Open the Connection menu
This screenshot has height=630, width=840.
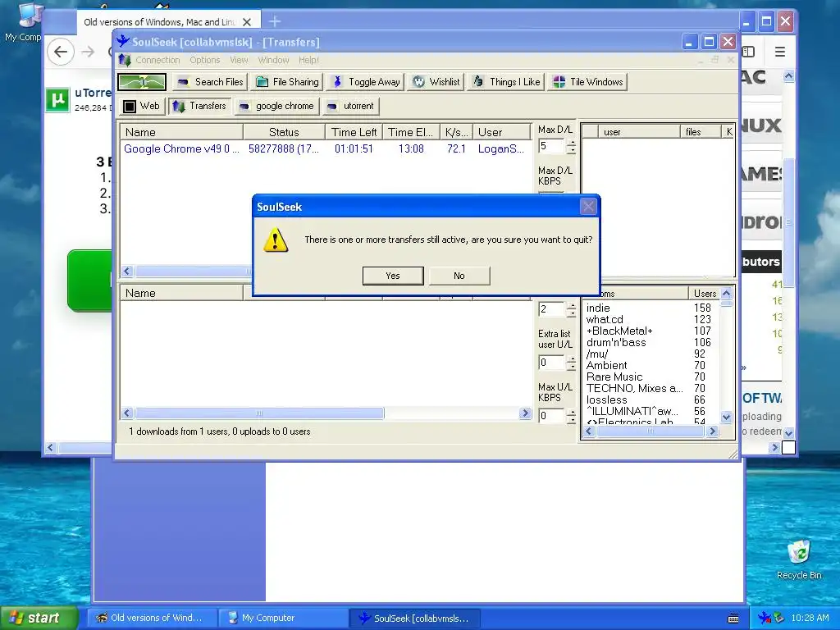[157, 60]
